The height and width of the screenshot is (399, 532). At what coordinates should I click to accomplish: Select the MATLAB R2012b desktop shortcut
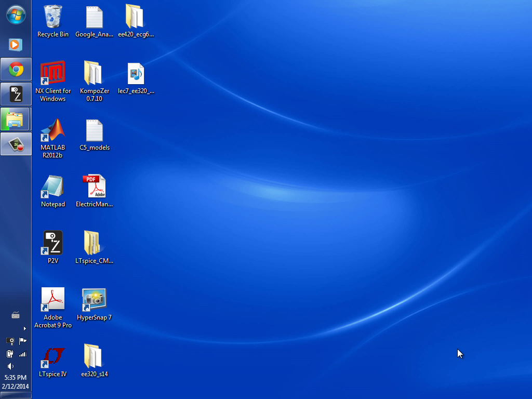(52, 131)
